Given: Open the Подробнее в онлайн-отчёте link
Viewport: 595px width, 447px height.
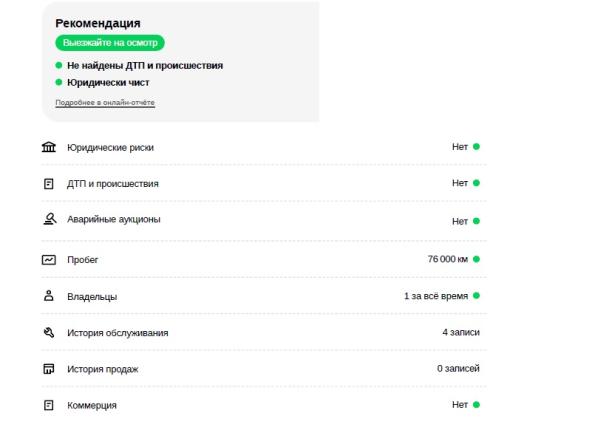Looking at the screenshot, I should pos(105,103).
